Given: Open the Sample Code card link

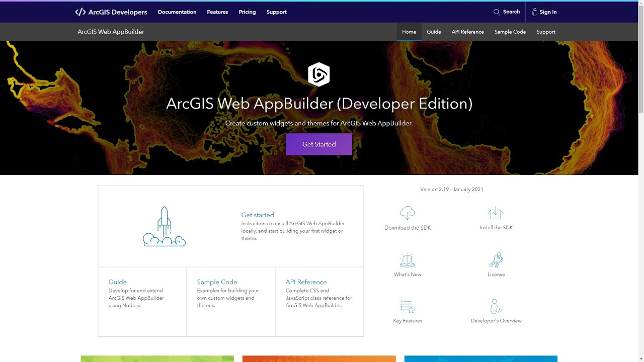Looking at the screenshot, I should pos(217,282).
